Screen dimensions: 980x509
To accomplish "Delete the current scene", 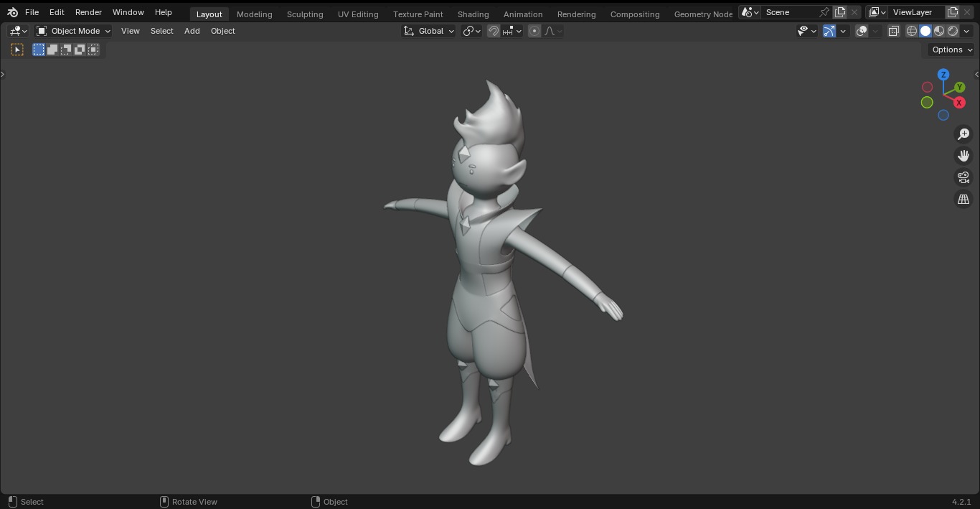I will coord(854,12).
